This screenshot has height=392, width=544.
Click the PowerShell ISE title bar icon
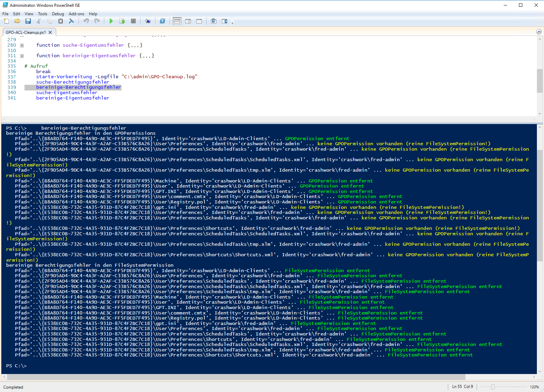5,5
